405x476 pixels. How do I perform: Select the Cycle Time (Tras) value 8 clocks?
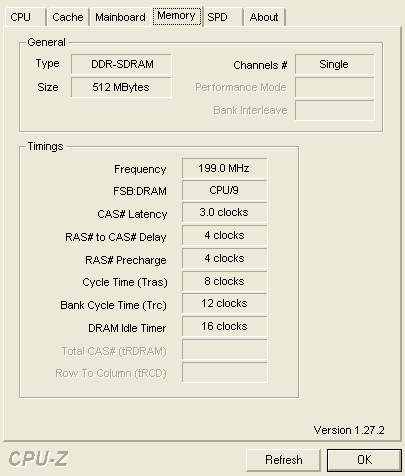(225, 281)
